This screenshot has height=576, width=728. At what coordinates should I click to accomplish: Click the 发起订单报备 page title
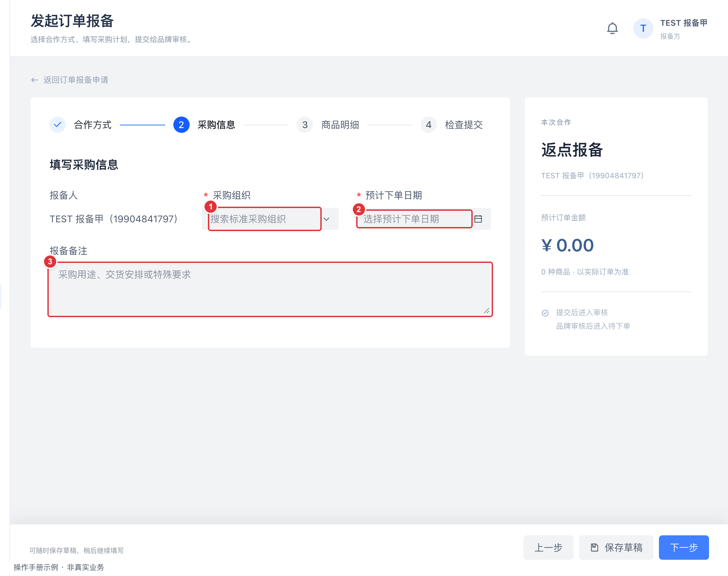72,21
